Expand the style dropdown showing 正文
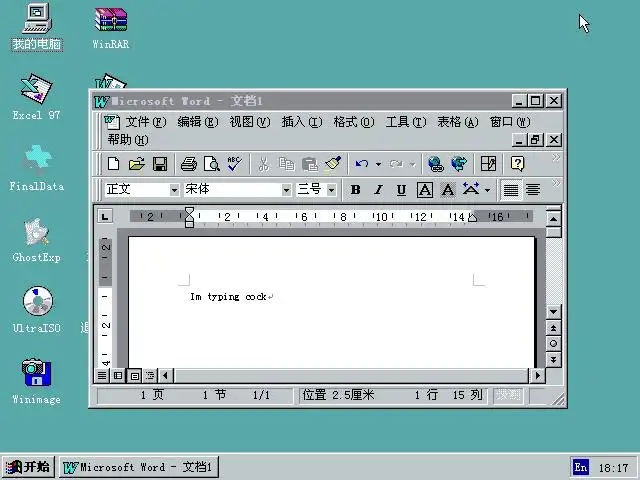 coord(174,190)
